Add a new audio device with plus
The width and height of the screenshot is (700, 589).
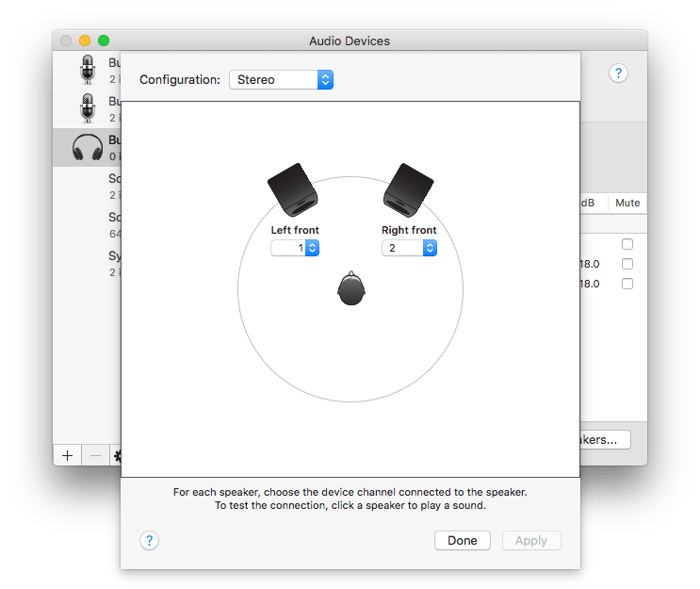68,455
